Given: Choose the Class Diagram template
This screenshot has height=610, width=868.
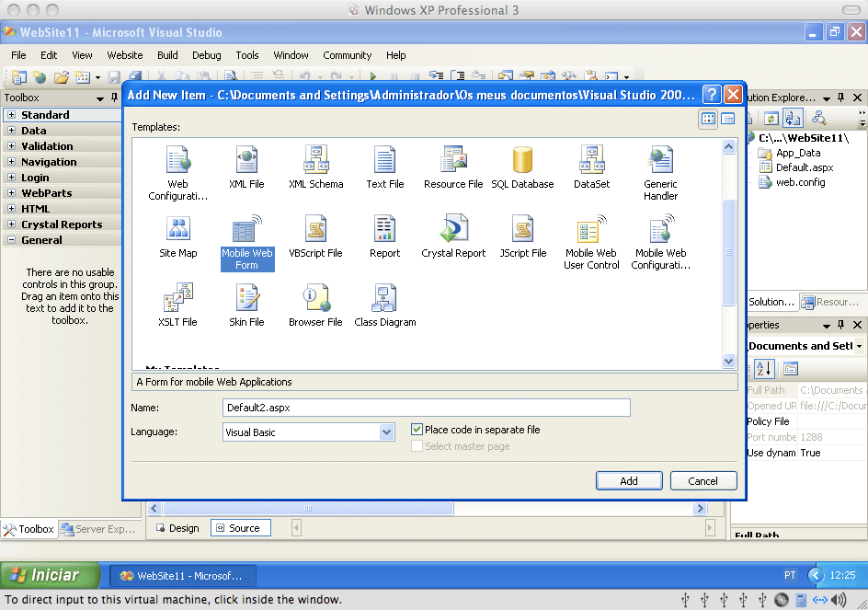Looking at the screenshot, I should [x=384, y=305].
